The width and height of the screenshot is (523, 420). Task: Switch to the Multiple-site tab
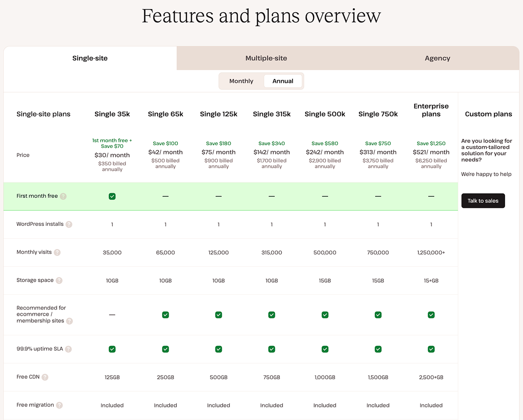coord(266,58)
